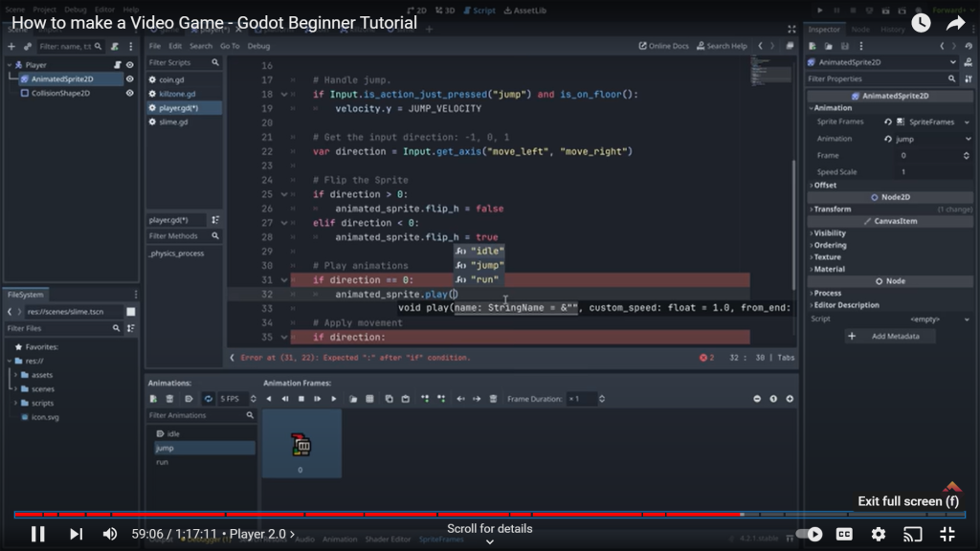Expand the Visibility property group
The width and height of the screenshot is (980, 551).
[x=829, y=232]
